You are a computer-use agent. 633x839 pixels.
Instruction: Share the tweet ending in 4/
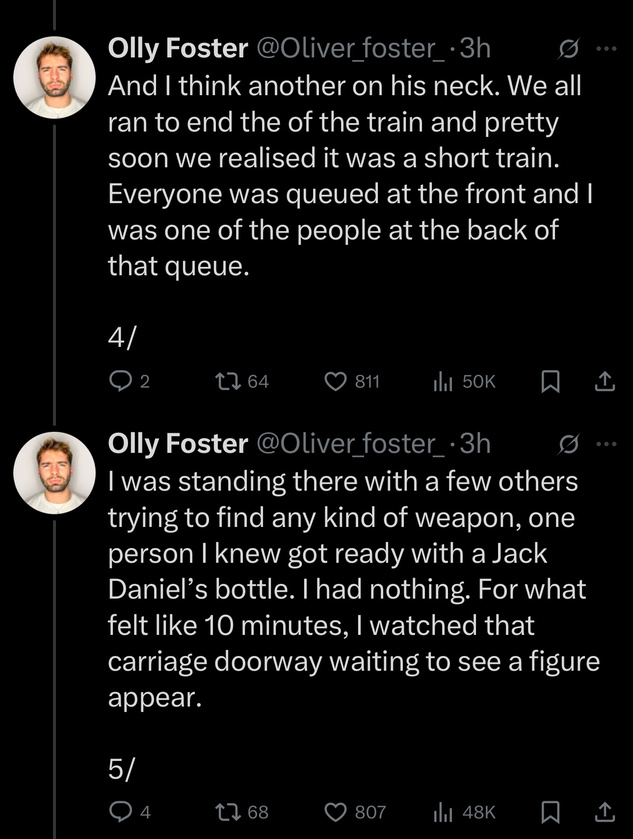coord(603,380)
